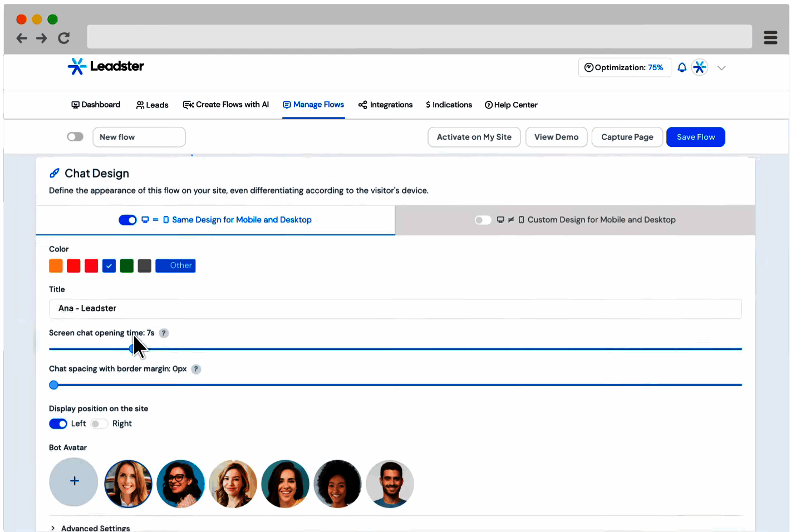Enable the Right display position toggle
The width and height of the screenshot is (791, 532).
click(x=99, y=424)
